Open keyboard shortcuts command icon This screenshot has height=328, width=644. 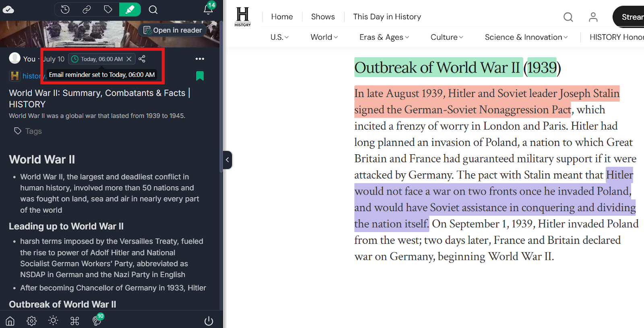pyautogui.click(x=75, y=321)
